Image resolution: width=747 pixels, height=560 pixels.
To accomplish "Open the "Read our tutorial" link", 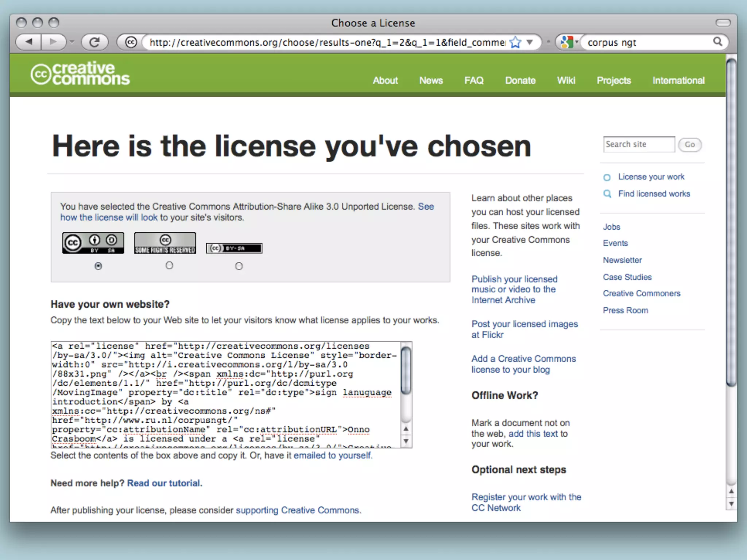I will [165, 483].
